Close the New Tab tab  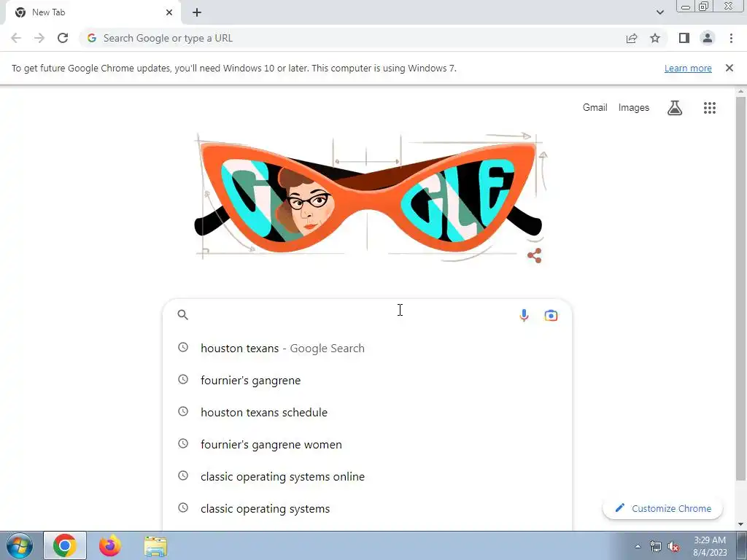point(169,12)
